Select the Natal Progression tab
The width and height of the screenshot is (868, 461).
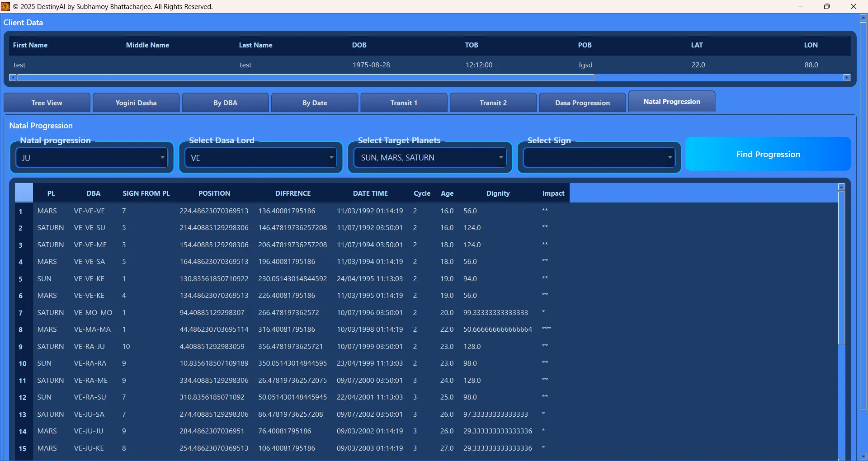671,101
